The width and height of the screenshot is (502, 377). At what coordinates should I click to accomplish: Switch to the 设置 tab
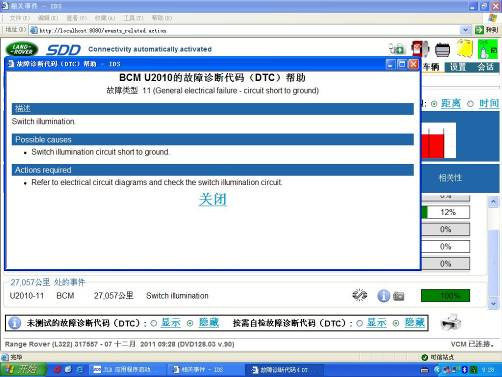tap(458, 67)
